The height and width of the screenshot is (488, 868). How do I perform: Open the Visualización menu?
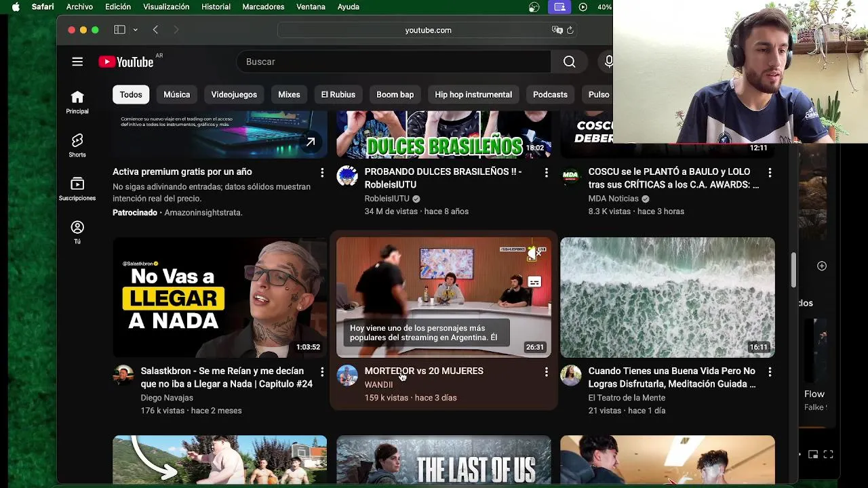click(166, 7)
